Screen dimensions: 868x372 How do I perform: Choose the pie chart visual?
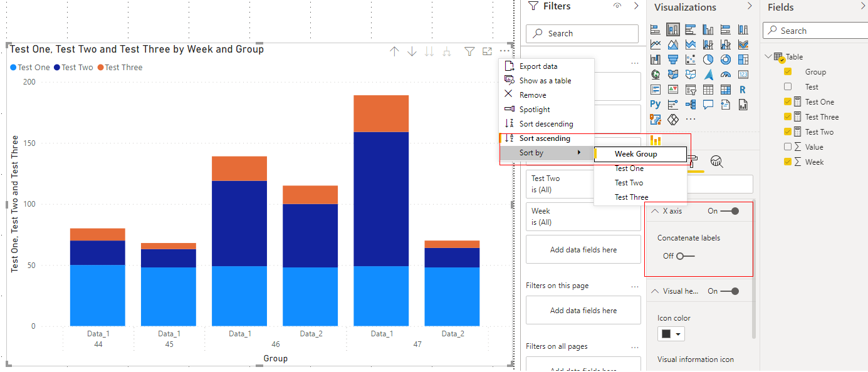coord(708,59)
